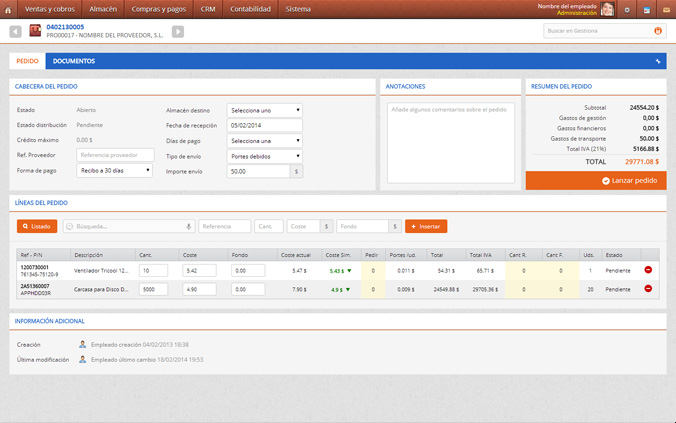Click the Anotaciones comments text area
The width and height of the screenshot is (676, 423).
coord(450,142)
